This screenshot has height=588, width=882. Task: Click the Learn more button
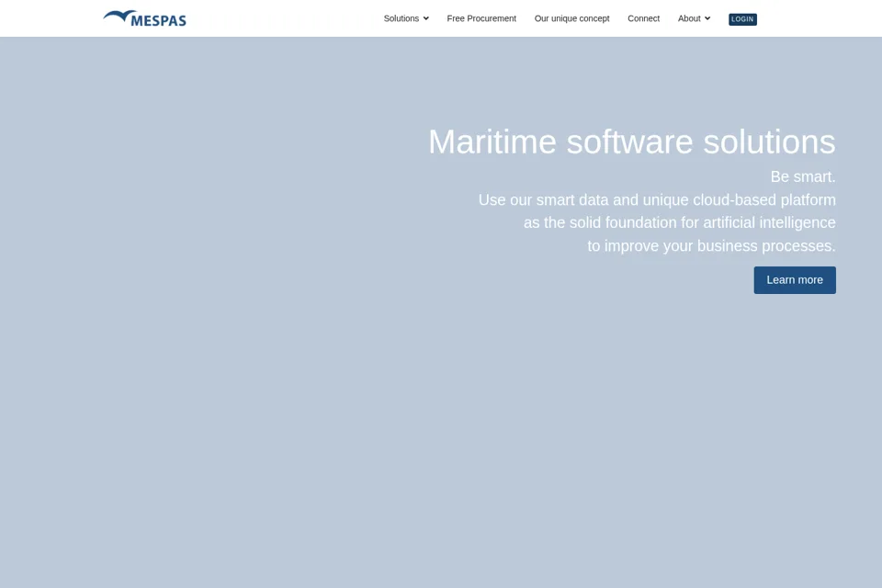[795, 280]
